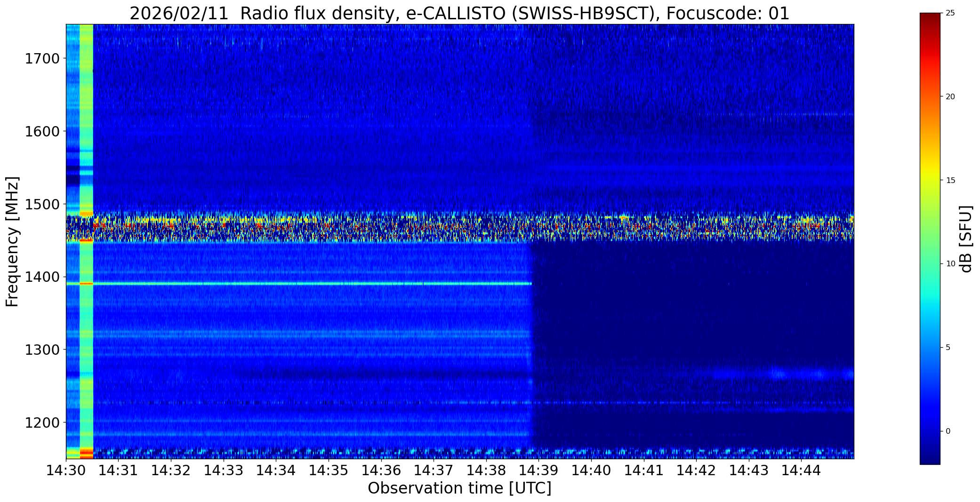Click the 14:30 time tick label
This screenshot has width=980, height=502.
pyautogui.click(x=66, y=470)
